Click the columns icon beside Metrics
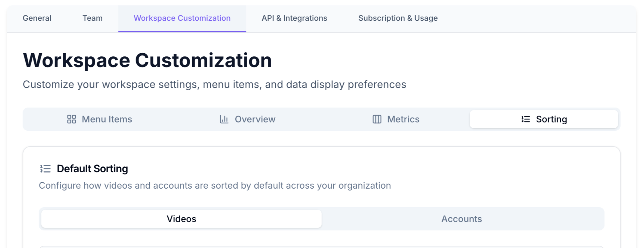This screenshot has height=248, width=644. pyautogui.click(x=377, y=119)
